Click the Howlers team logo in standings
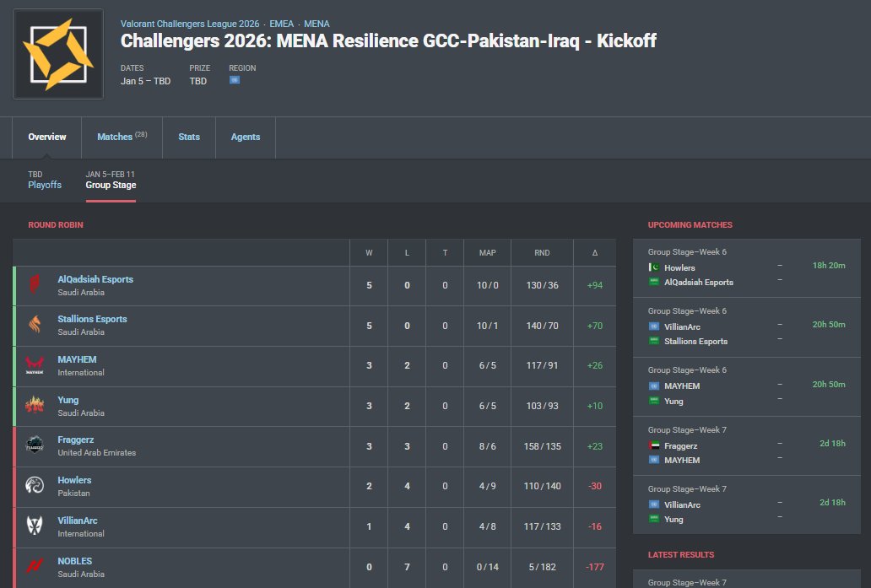This screenshot has width=871, height=588. point(35,486)
